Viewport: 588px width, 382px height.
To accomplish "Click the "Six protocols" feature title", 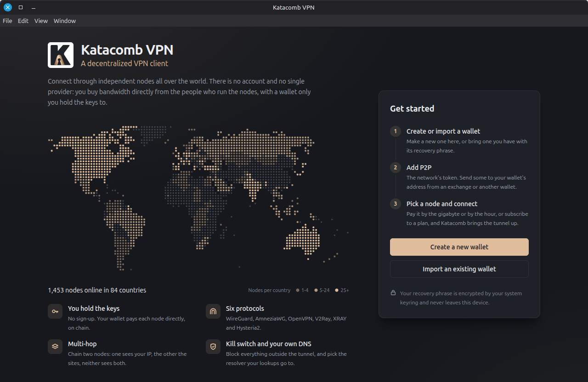I will tap(245, 309).
